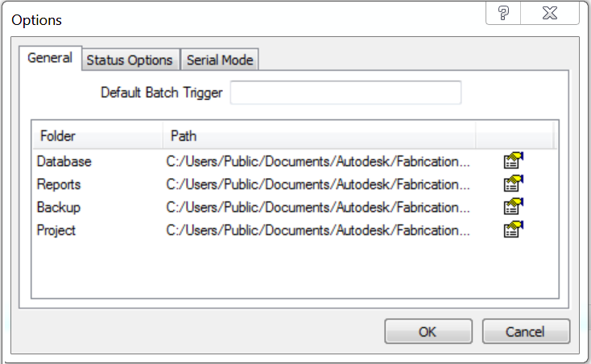The image size is (591, 364).
Task: Open the Serial Mode tab
Action: pos(220,60)
